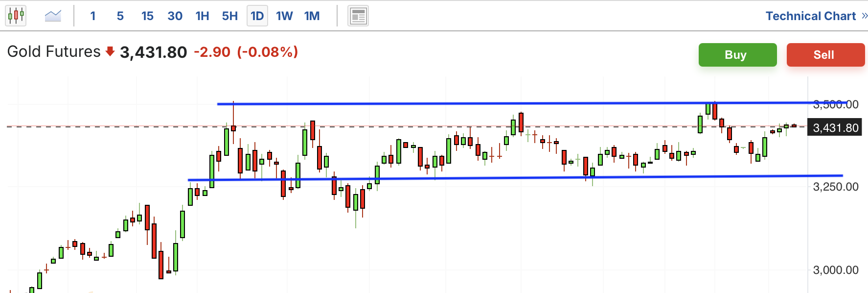Select the candlestick chart type icon
The height and width of the screenshot is (293, 868).
tap(16, 16)
